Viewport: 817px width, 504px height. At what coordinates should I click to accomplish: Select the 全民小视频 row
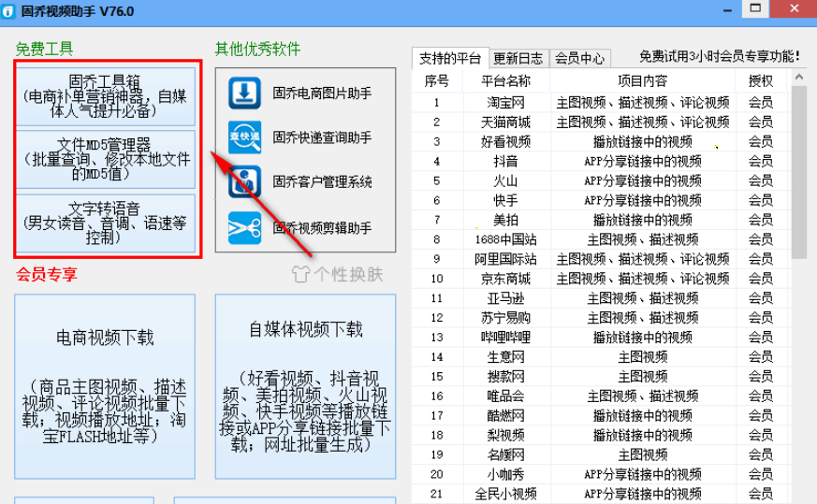pos(601,494)
